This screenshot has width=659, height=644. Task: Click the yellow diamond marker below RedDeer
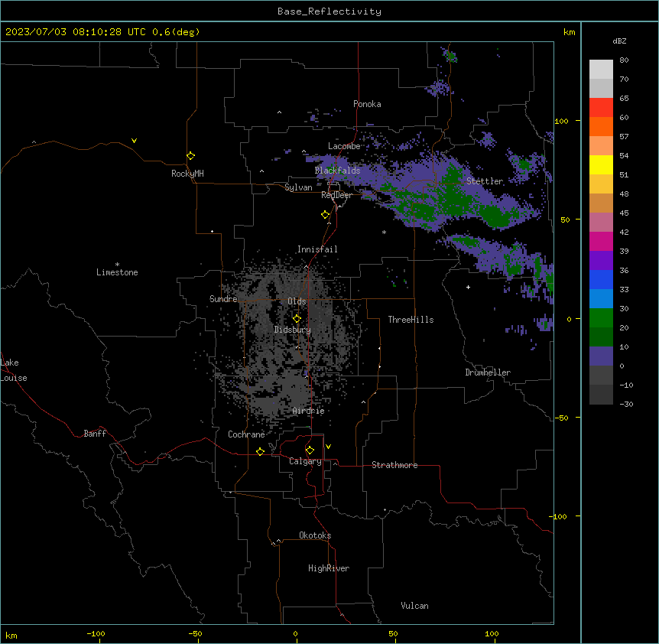point(326,215)
